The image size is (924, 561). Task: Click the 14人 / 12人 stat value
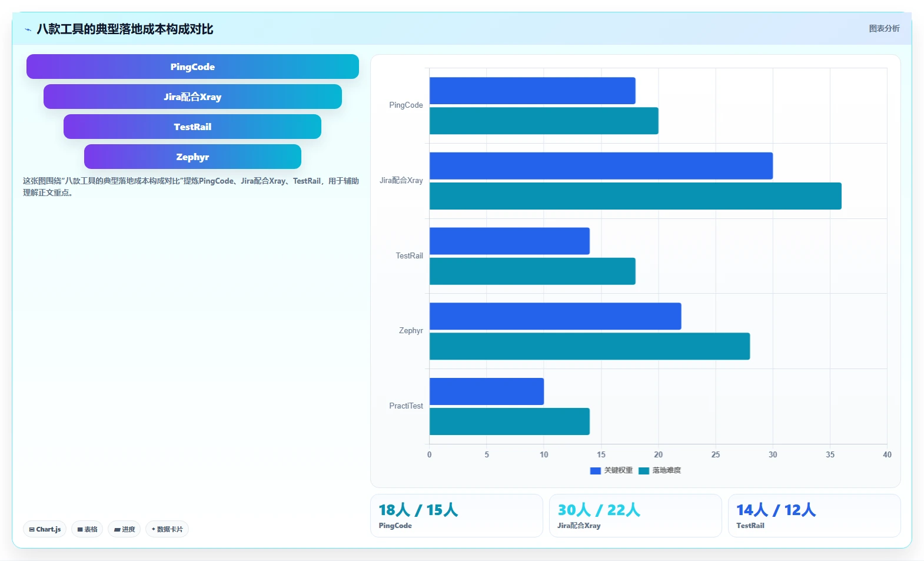pyautogui.click(x=776, y=510)
